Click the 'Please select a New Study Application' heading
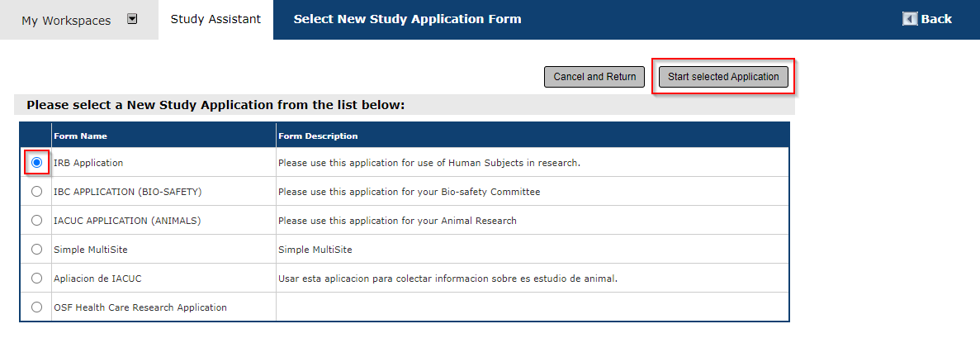This screenshot has width=980, height=343. (215, 104)
